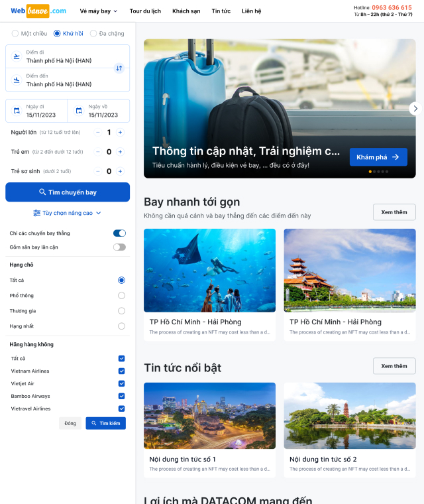Screen dimensions: 424x504
Task: Collapse the Tùy chọn nâng cao section
Action: 68,213
